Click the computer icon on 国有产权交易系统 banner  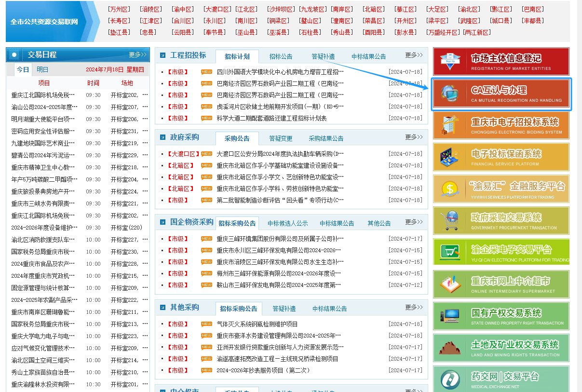[x=450, y=316]
